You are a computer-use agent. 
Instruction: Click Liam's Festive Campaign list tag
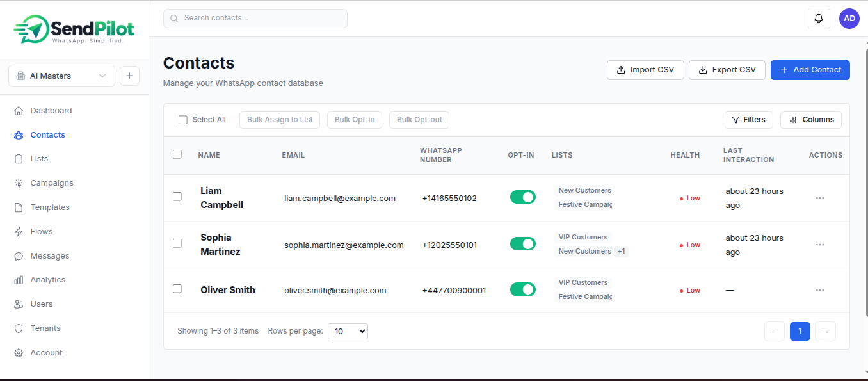(584, 205)
